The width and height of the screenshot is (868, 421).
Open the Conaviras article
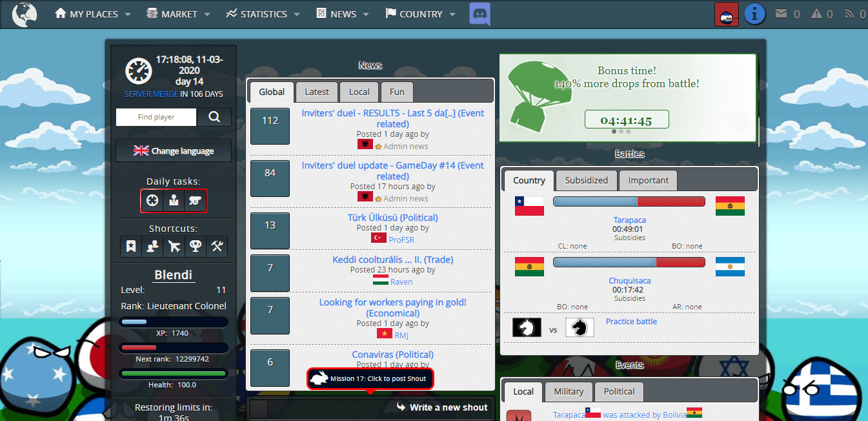click(x=392, y=354)
